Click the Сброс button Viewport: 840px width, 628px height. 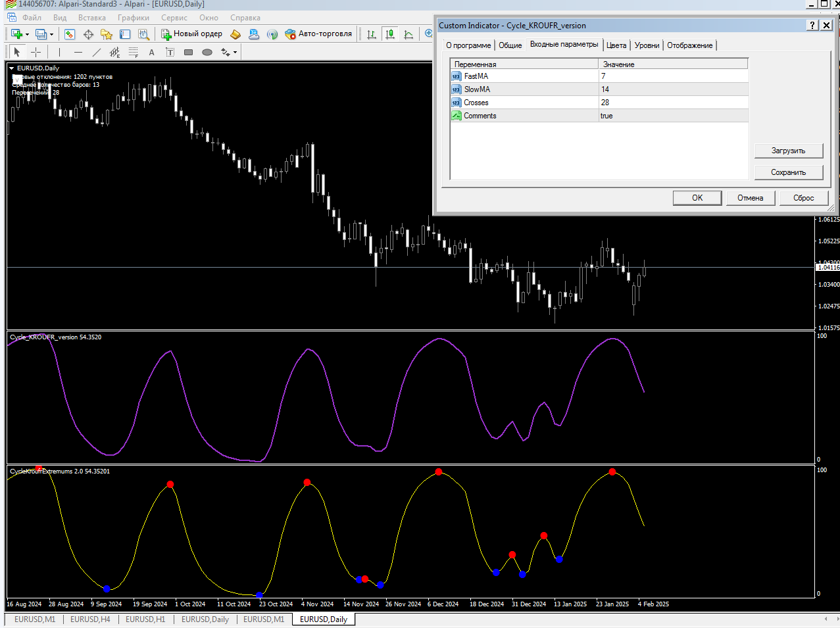[x=803, y=198]
